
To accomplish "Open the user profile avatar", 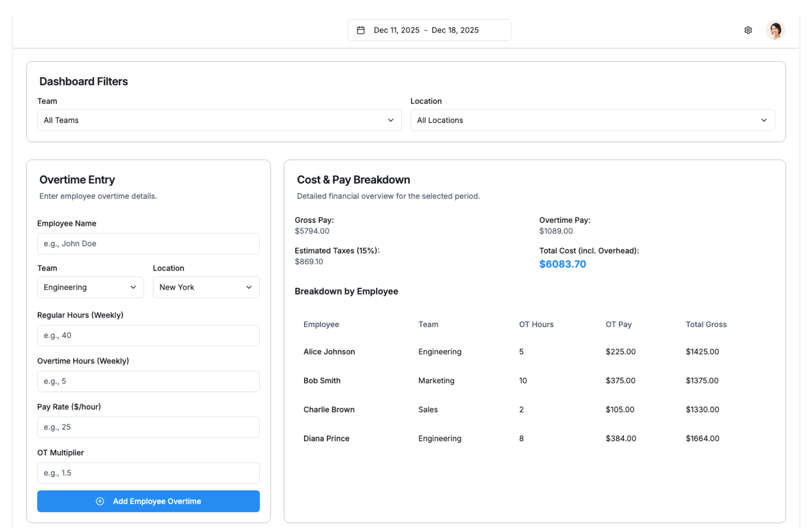I will click(775, 30).
